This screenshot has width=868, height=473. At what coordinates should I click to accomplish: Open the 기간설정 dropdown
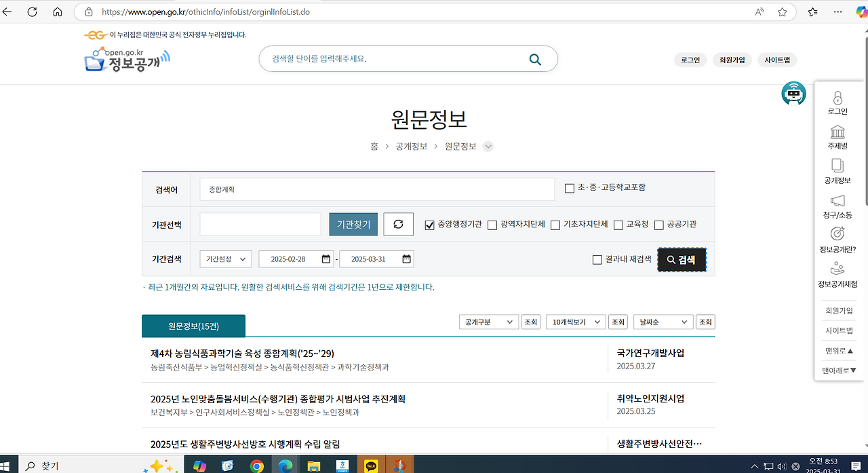[x=226, y=259]
